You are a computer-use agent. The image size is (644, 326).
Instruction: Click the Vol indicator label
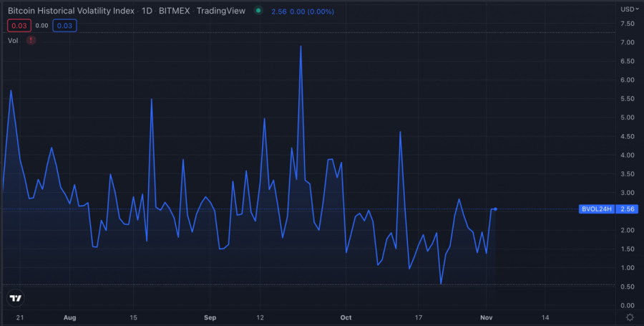(13, 41)
